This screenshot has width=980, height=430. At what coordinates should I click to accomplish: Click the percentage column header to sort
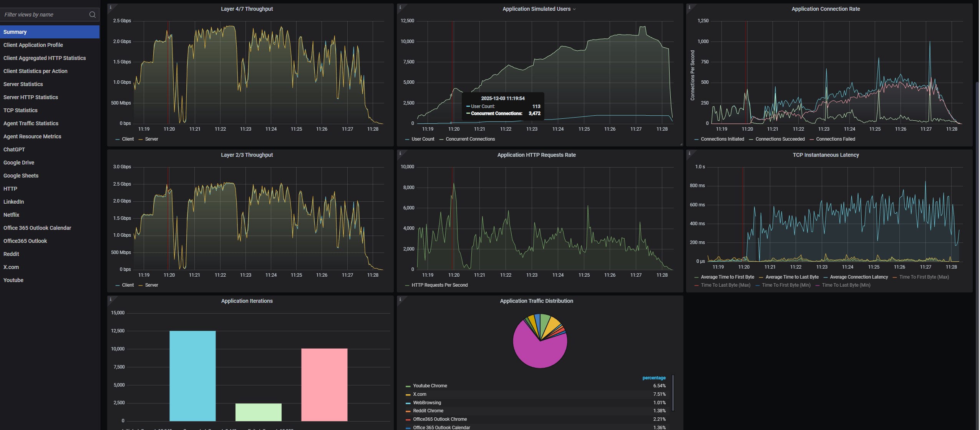pyautogui.click(x=653, y=378)
